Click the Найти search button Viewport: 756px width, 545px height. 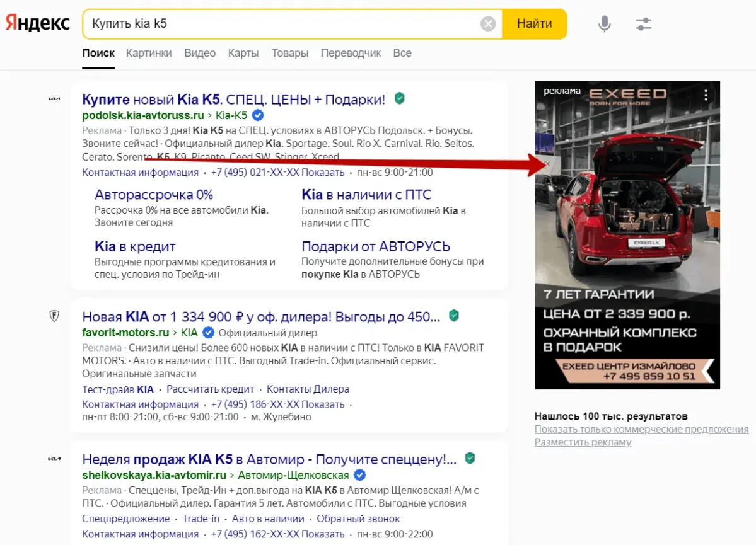534,23
